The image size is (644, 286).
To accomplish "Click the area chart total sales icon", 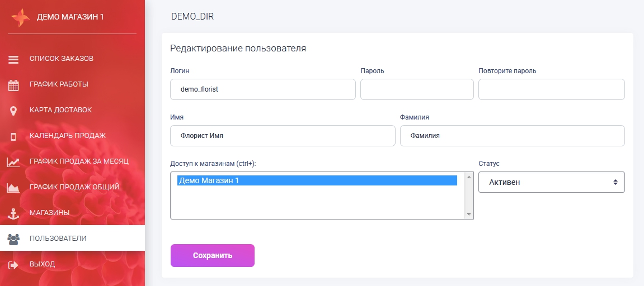I will 13,188.
